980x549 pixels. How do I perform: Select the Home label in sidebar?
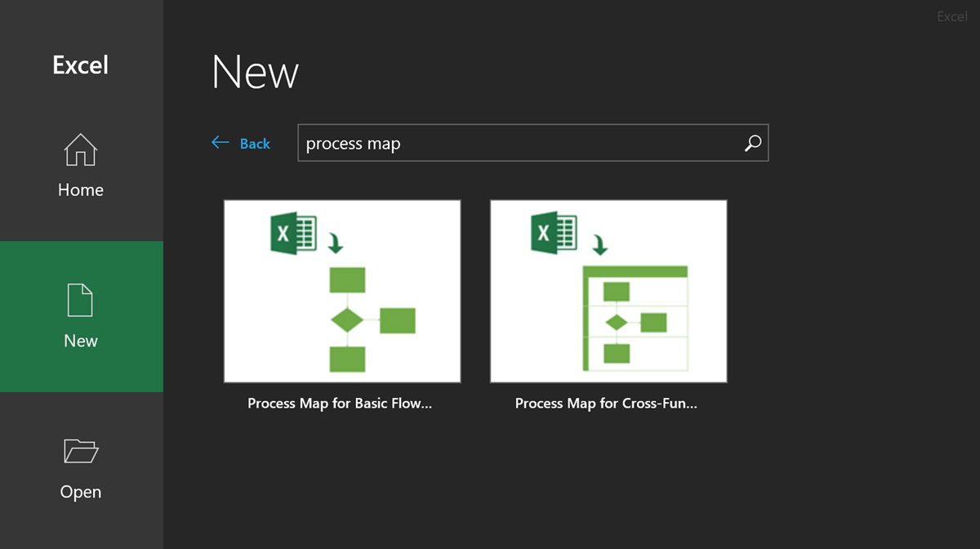(x=81, y=190)
